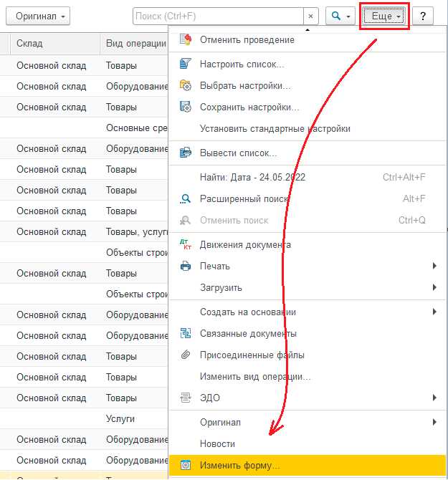
Task: Click the Движения документа ДтКт icon
Action: 185,244
